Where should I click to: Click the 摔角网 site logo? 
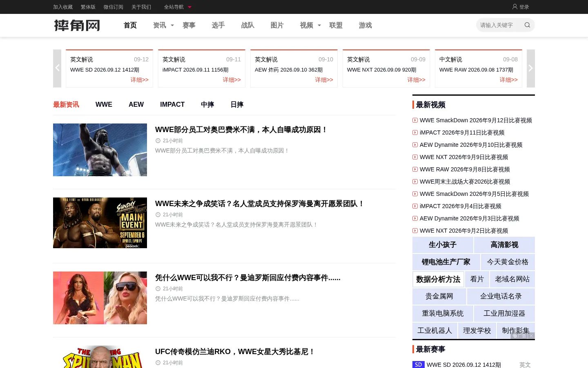pyautogui.click(x=77, y=25)
